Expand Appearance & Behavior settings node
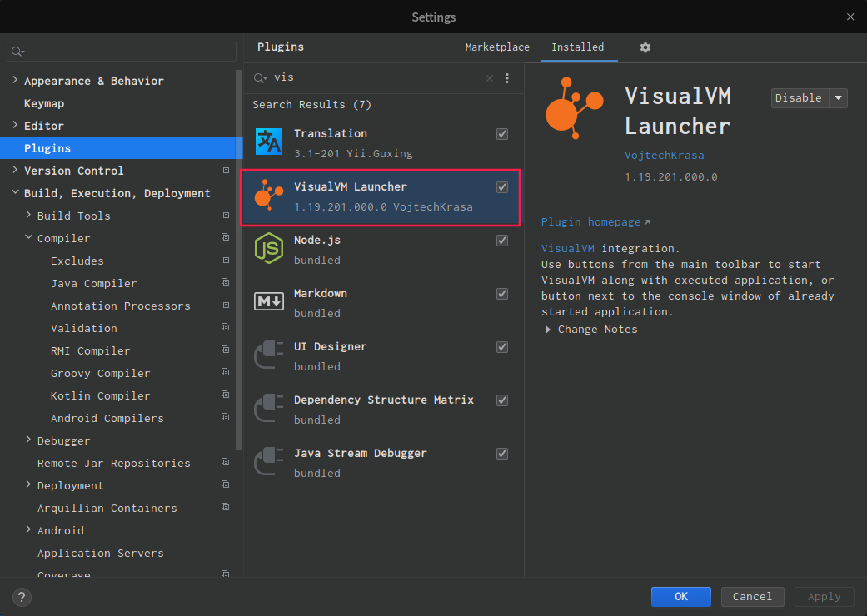The height and width of the screenshot is (616, 867). (x=15, y=80)
